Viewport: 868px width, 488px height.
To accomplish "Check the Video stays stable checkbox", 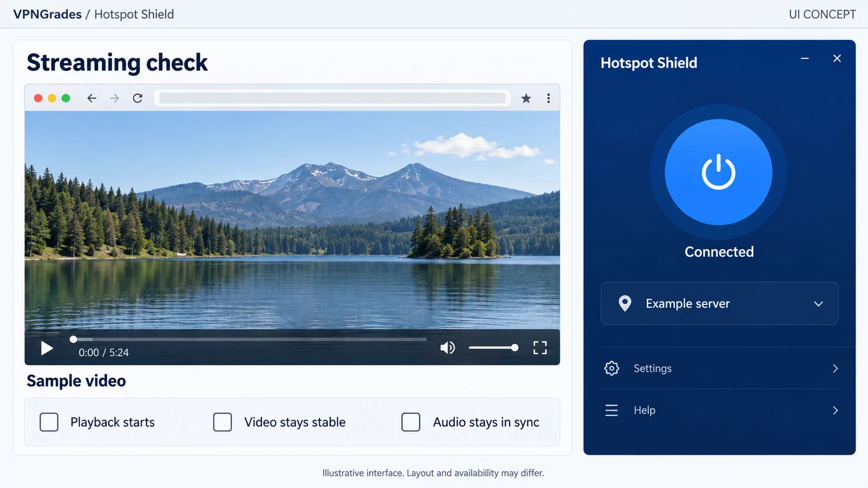I will point(222,422).
